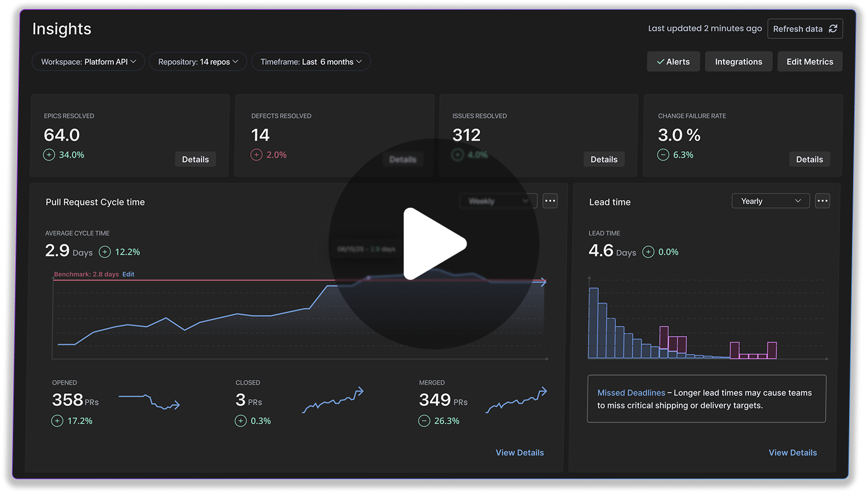Play the Insights dashboard video
This screenshot has height=493, width=868.
[x=434, y=244]
